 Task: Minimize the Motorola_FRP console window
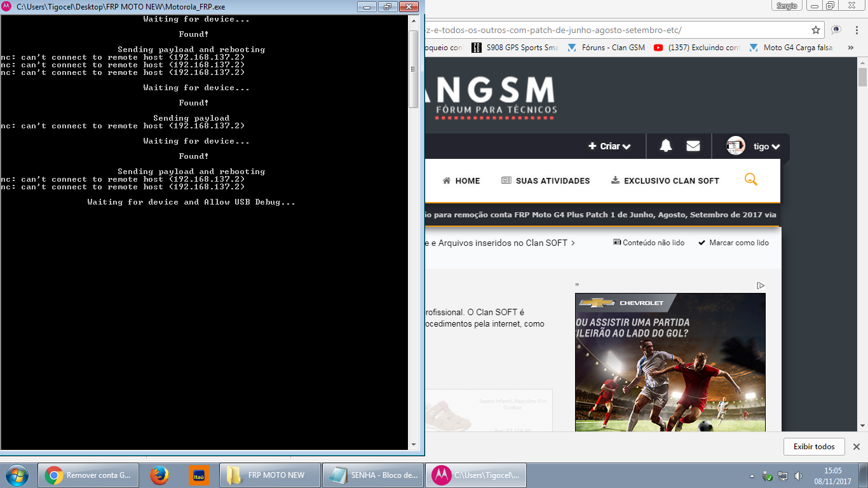click(367, 6)
